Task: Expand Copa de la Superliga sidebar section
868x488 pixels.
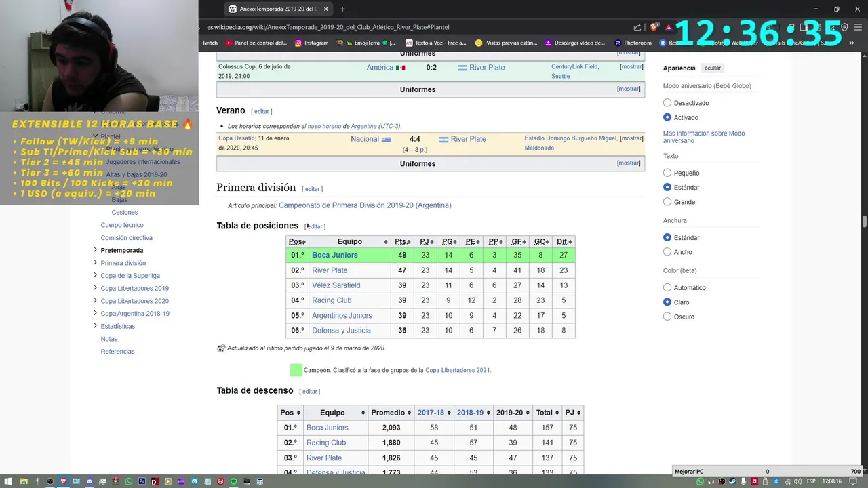Action: coord(95,275)
